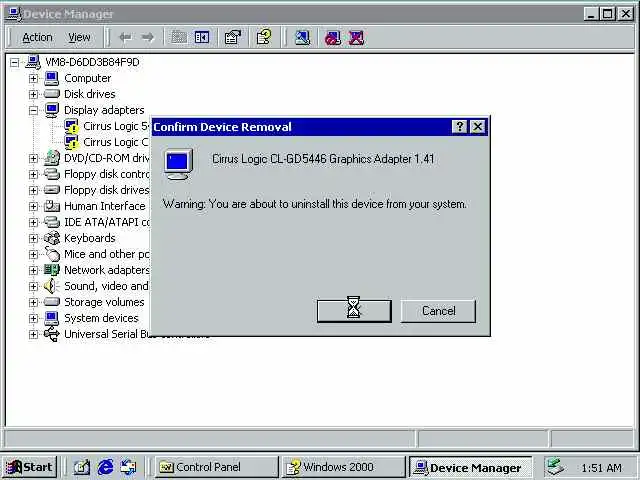Select the Storage volumes label
The image size is (640, 480).
point(104,302)
